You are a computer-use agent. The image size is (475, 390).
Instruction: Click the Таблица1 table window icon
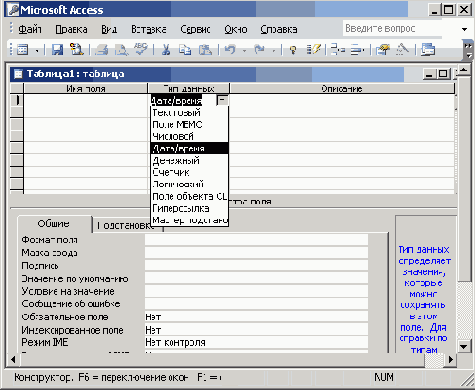point(18,74)
